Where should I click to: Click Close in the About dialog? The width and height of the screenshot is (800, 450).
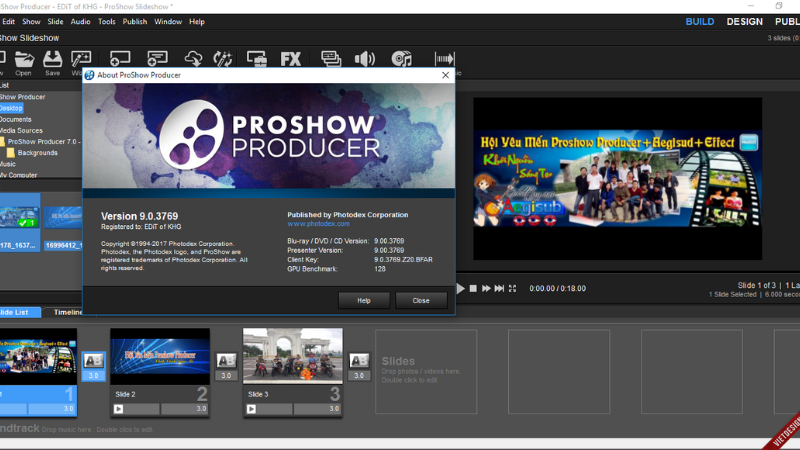(x=421, y=300)
